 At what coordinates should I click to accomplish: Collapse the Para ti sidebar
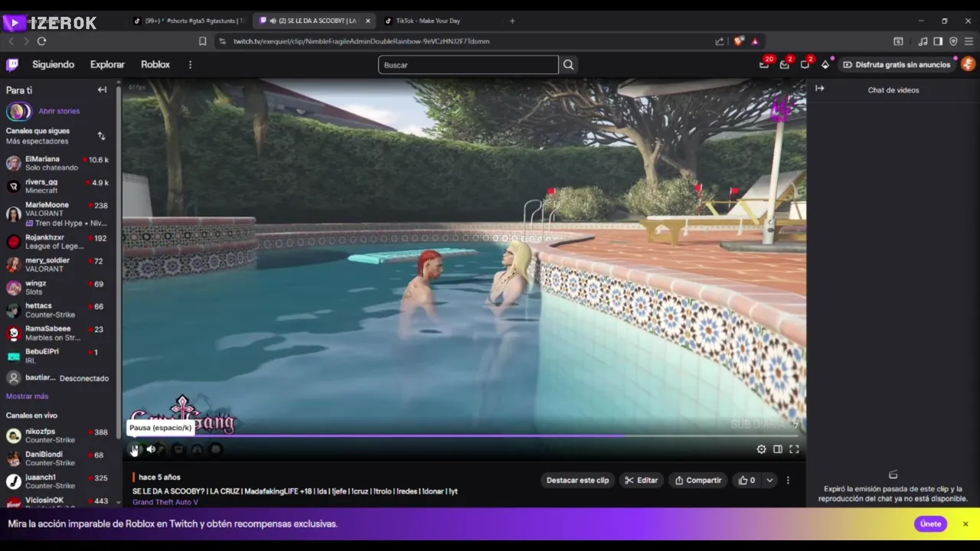tap(102, 90)
